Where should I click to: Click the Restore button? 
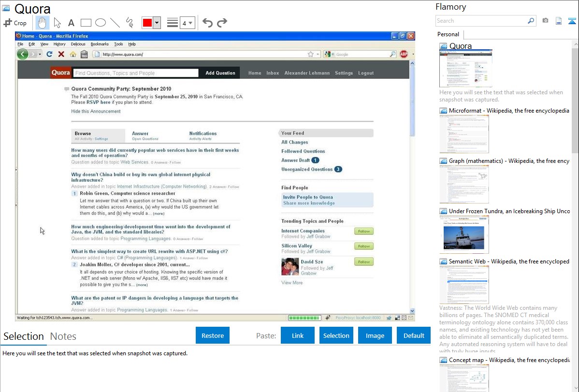pos(213,335)
